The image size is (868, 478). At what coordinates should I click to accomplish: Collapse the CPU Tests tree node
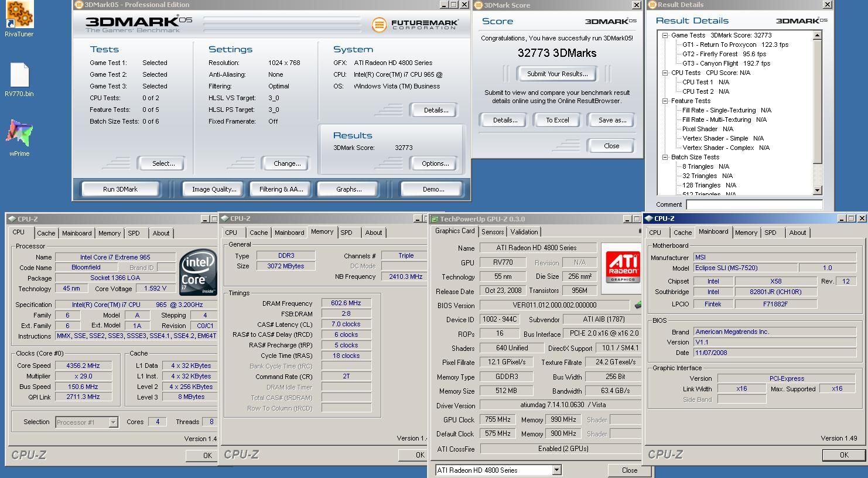(x=665, y=73)
